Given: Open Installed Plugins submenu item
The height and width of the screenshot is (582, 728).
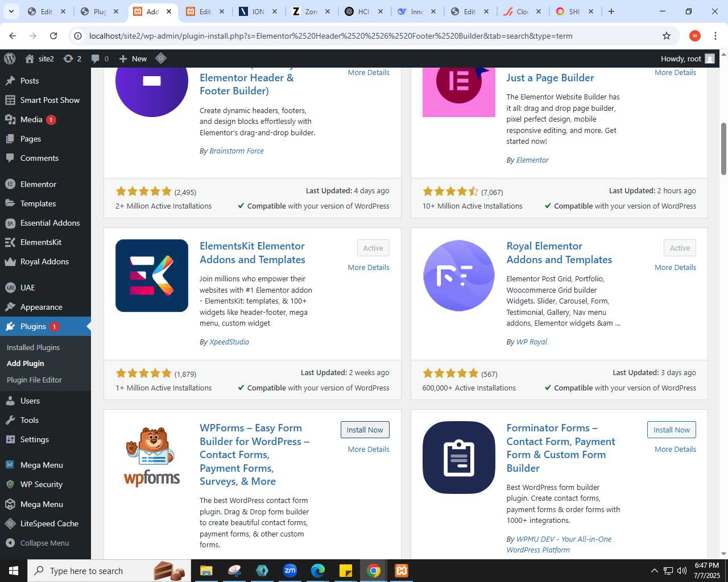Looking at the screenshot, I should (x=33, y=347).
